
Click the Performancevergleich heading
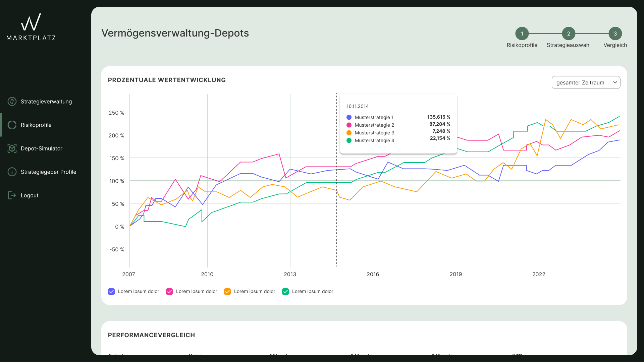pyautogui.click(x=151, y=335)
